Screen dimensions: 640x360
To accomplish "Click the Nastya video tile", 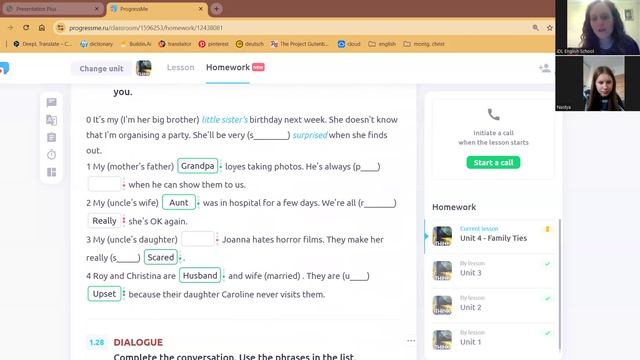I will click(x=598, y=83).
